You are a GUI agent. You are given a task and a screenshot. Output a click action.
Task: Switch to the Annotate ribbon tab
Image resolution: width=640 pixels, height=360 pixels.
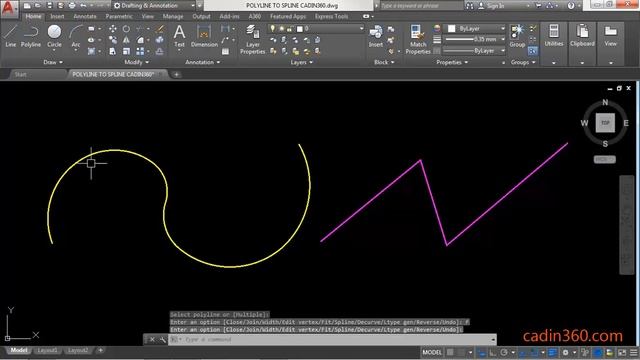pos(85,16)
